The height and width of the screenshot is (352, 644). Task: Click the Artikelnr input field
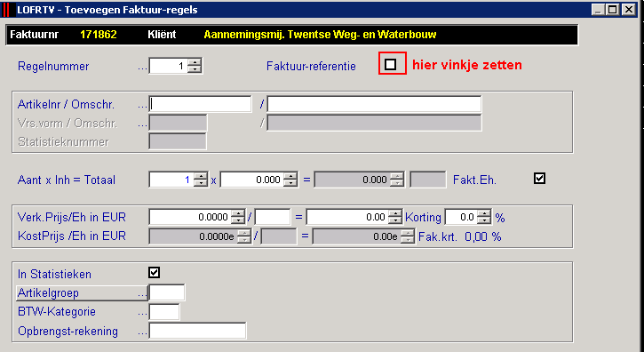[200, 105]
